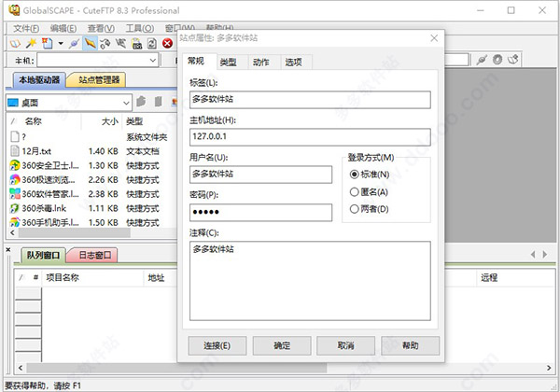Click the 标签(L) input field
This screenshot has width=560, height=392.
(x=310, y=100)
